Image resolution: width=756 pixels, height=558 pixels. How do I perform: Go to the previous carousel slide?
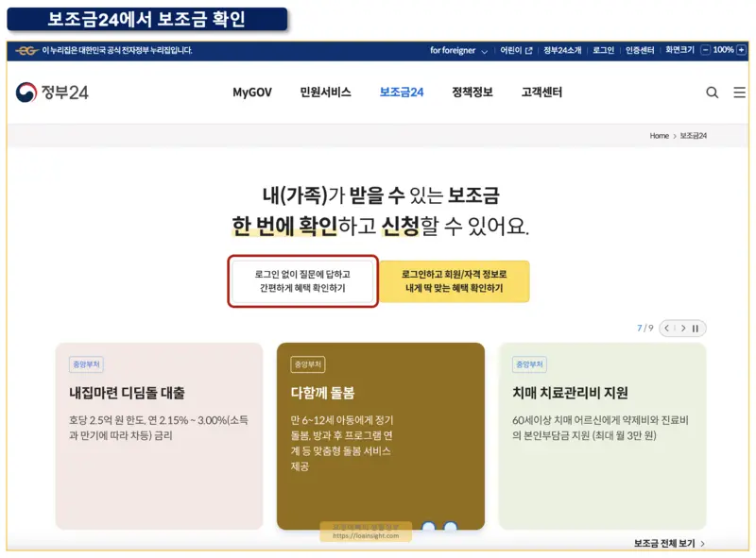point(666,329)
